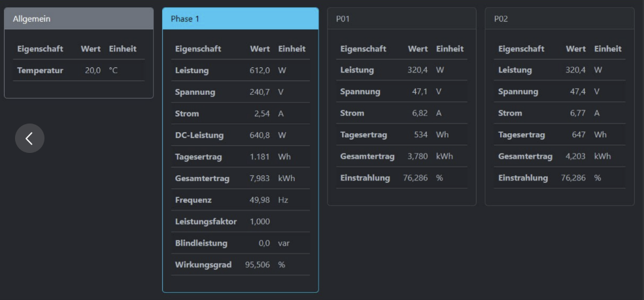
Task: Open the P01 panel header
Action: (401, 18)
